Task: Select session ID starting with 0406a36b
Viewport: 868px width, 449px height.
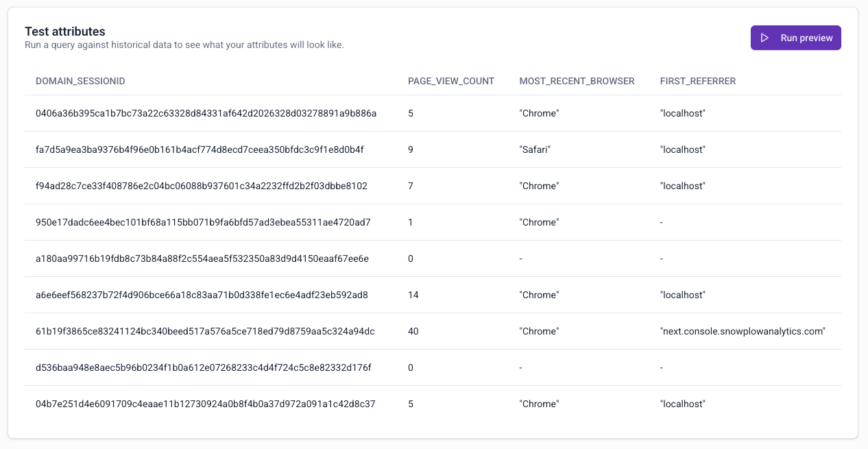Action: coord(206,113)
